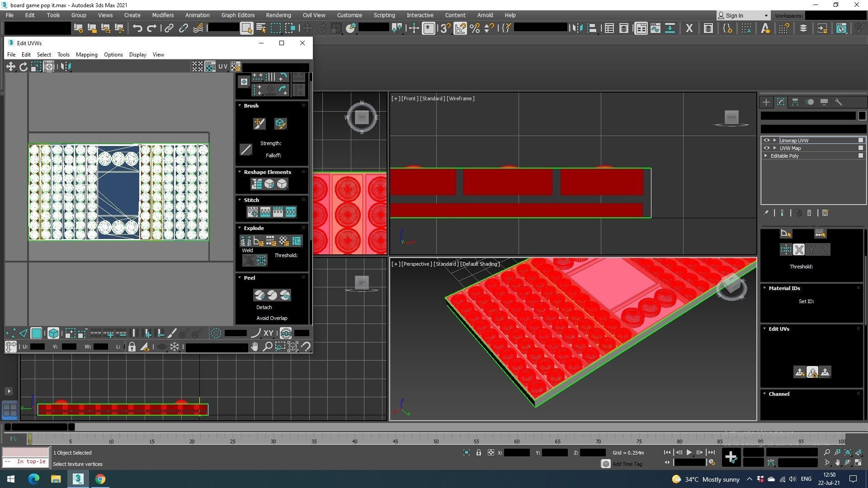This screenshot has width=868, height=488.
Task: Click the Pin Stack icon
Action: [766, 213]
